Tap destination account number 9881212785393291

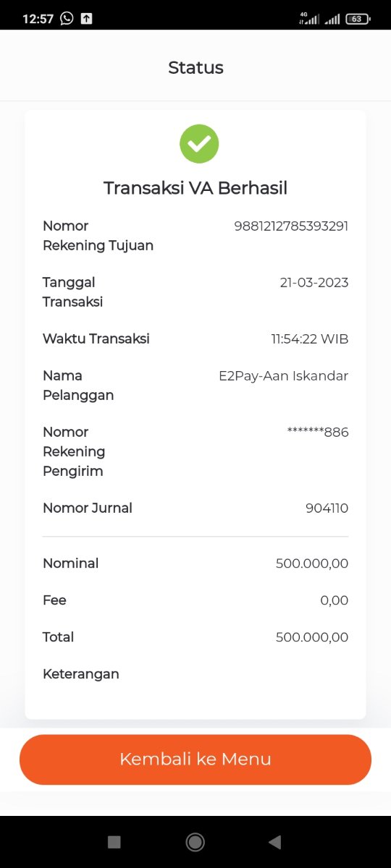(291, 226)
